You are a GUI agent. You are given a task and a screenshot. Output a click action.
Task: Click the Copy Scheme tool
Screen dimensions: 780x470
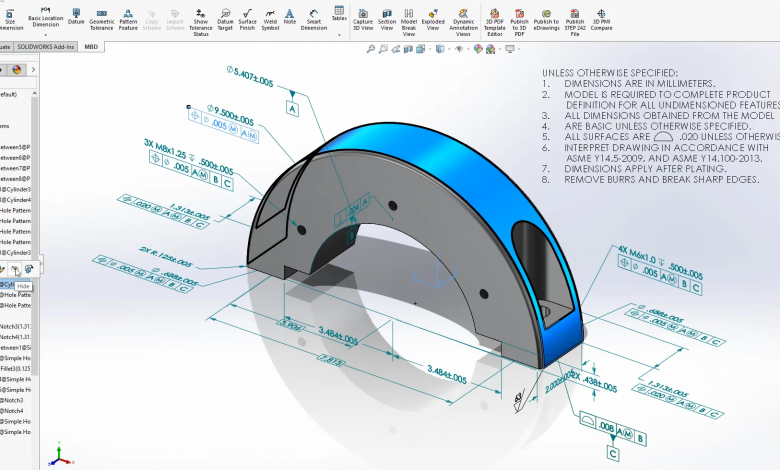tap(152, 20)
